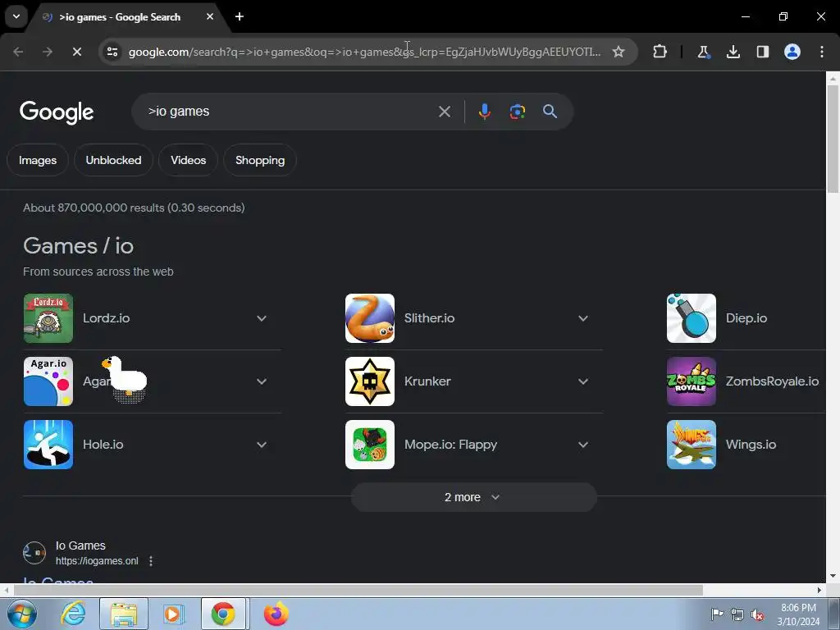The width and height of the screenshot is (840, 630).
Task: Open Chrome profile avatar
Action: pyautogui.click(x=792, y=52)
